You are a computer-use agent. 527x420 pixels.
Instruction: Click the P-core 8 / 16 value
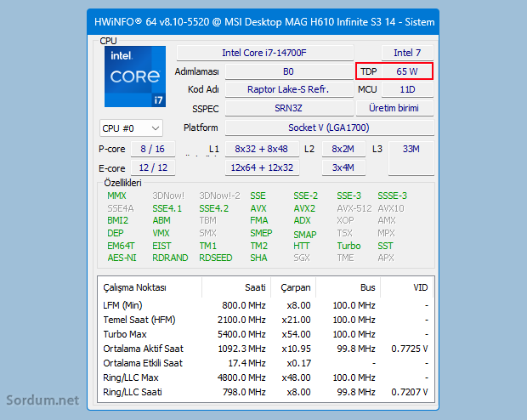153,149
